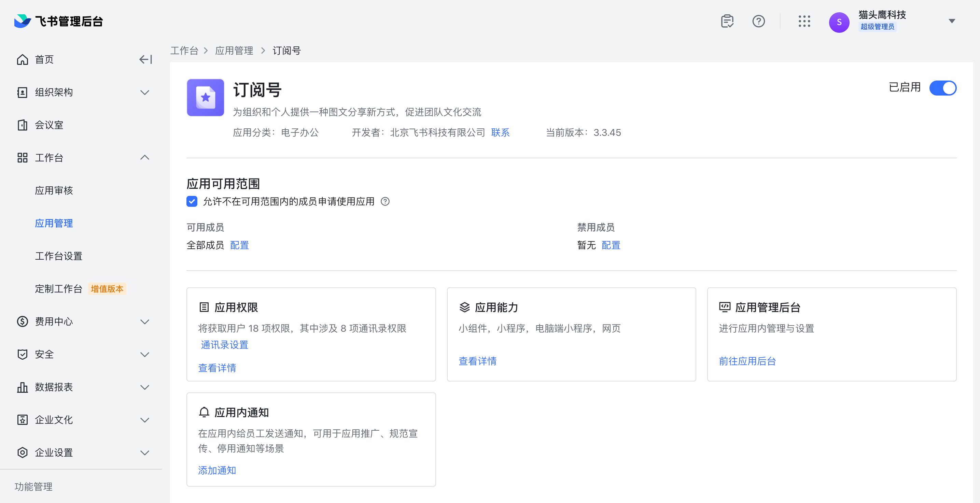Click the 企业文化 star frame icon
The height and width of the screenshot is (503, 980).
(23, 419)
